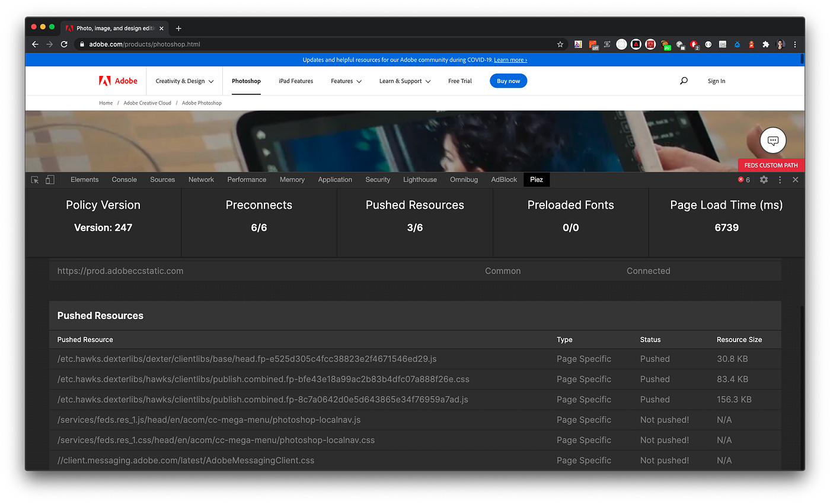Click the DevTools error count badge
Image resolution: width=830 pixels, height=504 pixels.
[x=743, y=179]
